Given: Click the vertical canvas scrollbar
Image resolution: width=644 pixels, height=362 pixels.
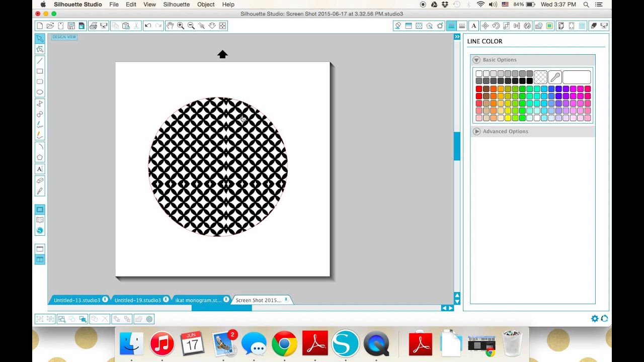Looking at the screenshot, I should click(x=457, y=146).
